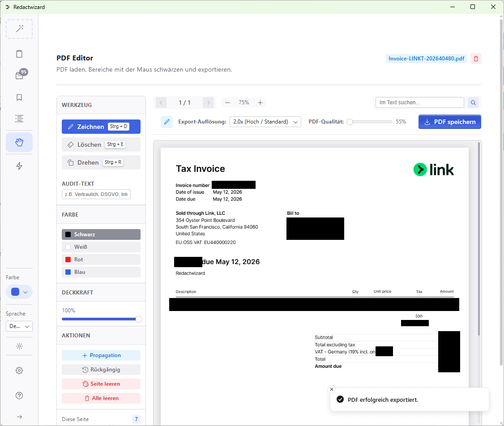504x426 pixels.
Task: Open the bookmark sidebar icon
Action: point(19,98)
